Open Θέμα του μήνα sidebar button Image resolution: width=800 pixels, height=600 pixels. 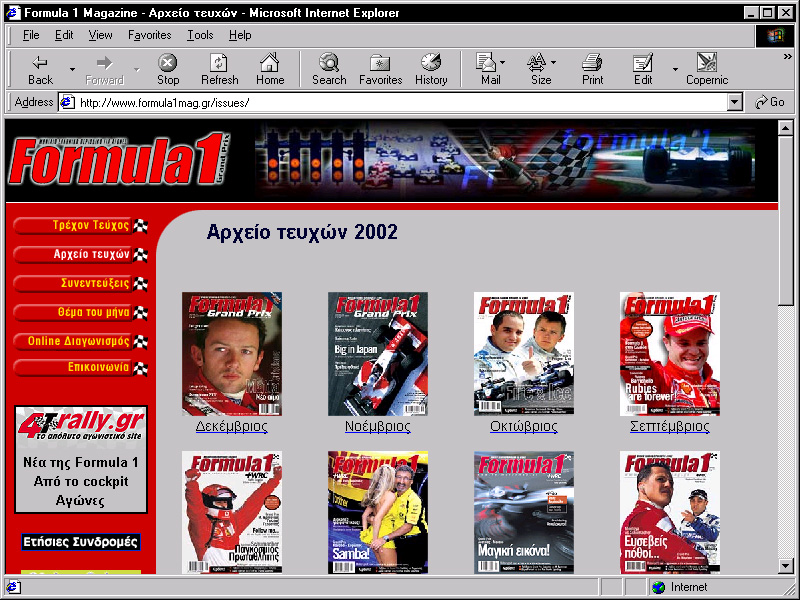tap(81, 312)
